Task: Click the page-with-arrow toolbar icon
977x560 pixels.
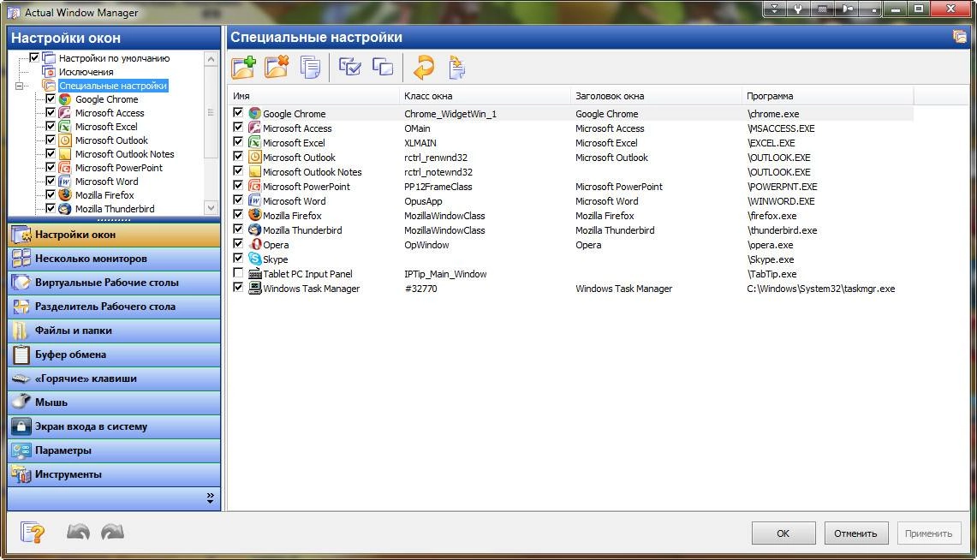Action: tap(456, 67)
